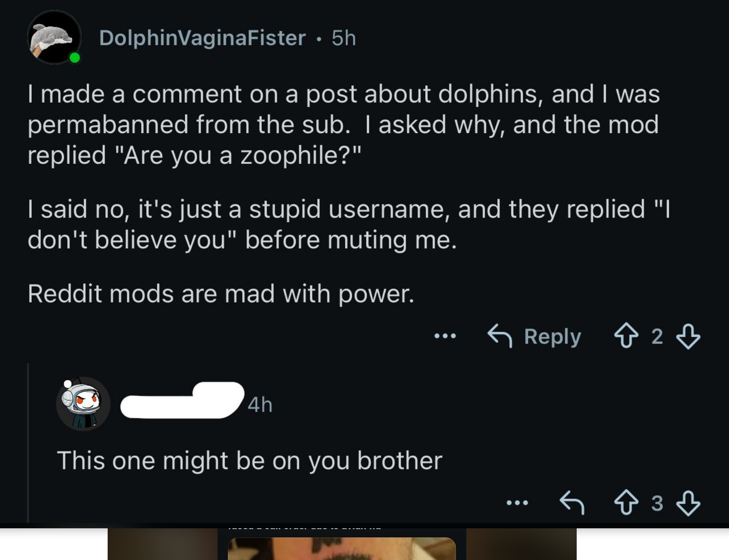The image size is (729, 560).
Task: Open the center image thumbnail at the bottom
Action: (x=342, y=549)
